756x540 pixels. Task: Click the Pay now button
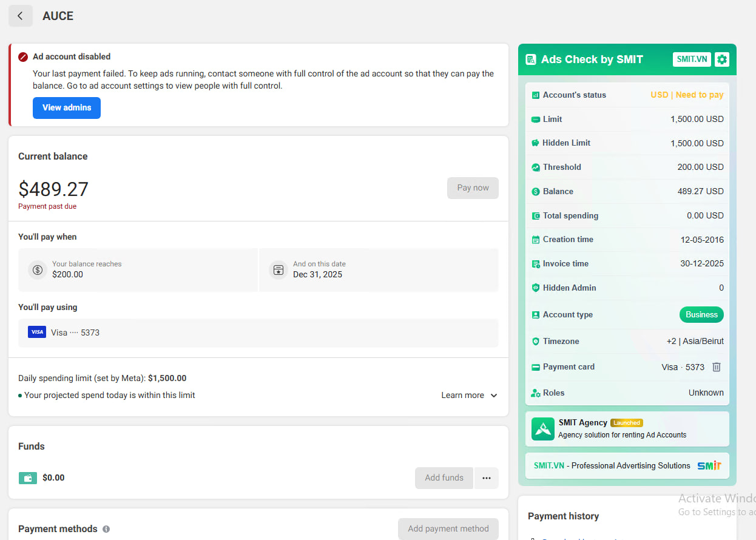coord(473,188)
